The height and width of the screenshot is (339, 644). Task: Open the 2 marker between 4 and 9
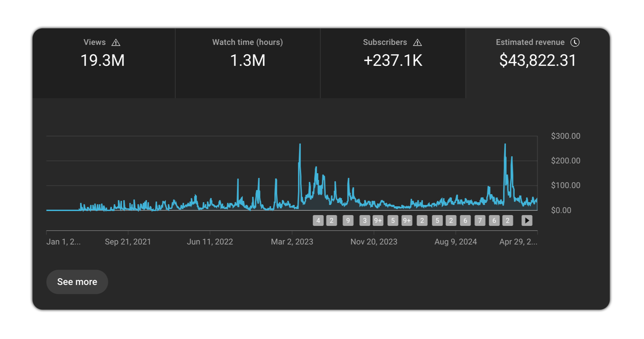[x=332, y=220]
